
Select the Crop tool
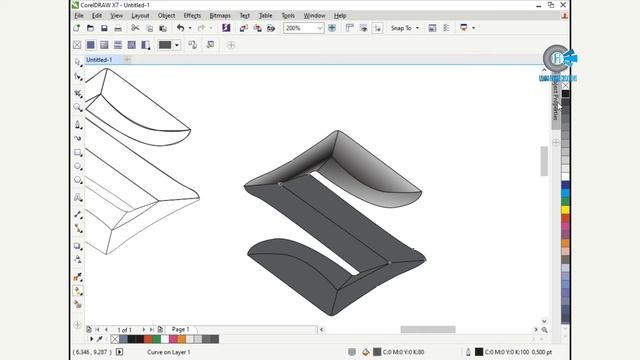(x=78, y=93)
